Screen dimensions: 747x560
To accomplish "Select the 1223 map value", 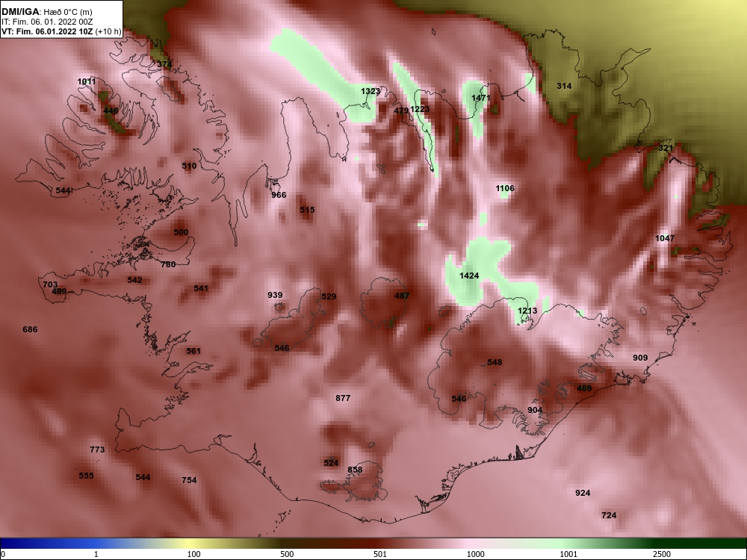I will [420, 109].
